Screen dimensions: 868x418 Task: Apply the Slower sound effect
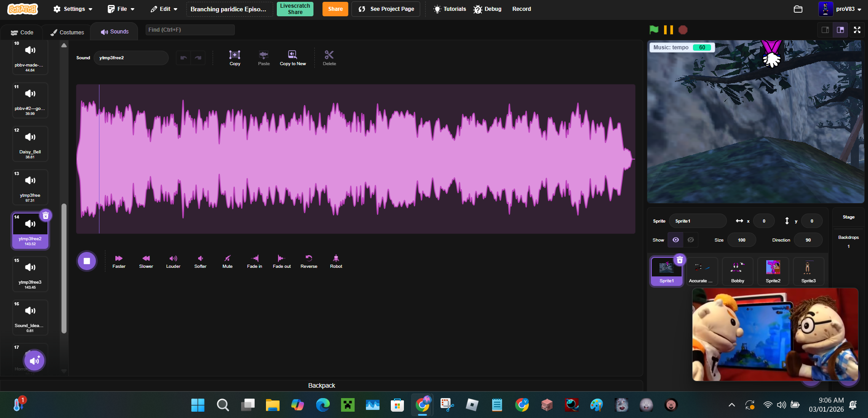(x=146, y=261)
